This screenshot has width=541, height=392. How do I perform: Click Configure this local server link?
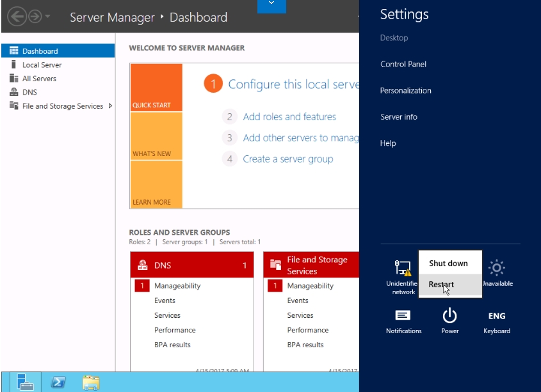click(x=293, y=84)
